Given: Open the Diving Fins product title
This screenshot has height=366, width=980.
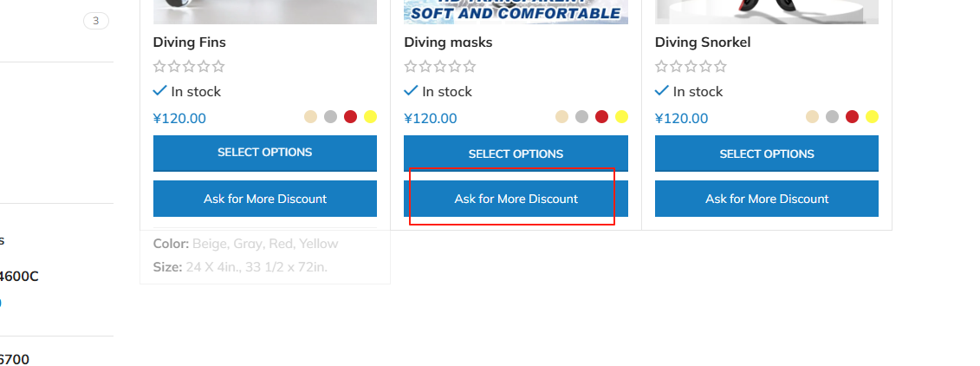Looking at the screenshot, I should point(190,42).
